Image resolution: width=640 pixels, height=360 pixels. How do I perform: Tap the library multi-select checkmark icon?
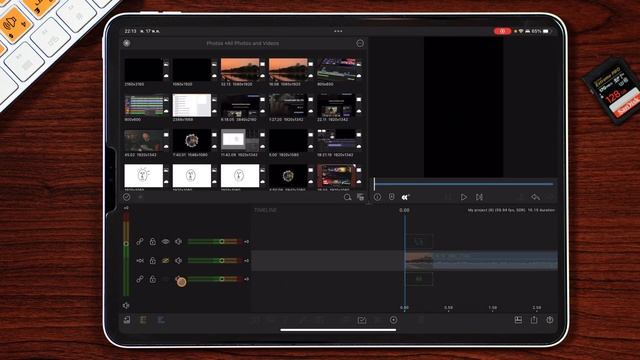(127, 197)
